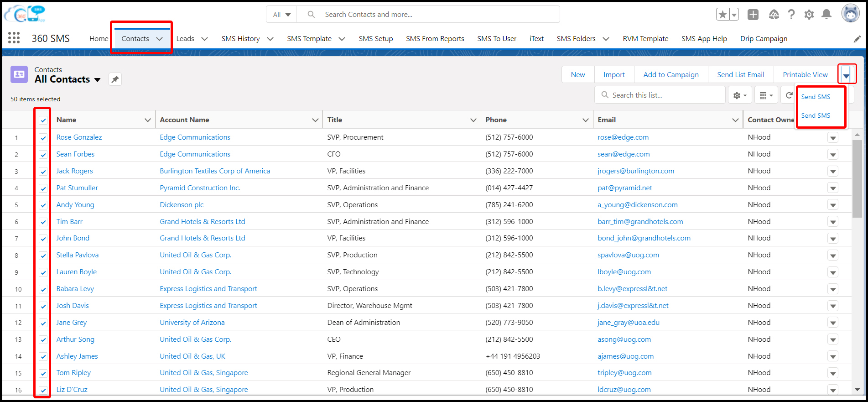The height and width of the screenshot is (402, 868).
Task: Open Edge Communications account for Rose Gonzalez
Action: (195, 137)
